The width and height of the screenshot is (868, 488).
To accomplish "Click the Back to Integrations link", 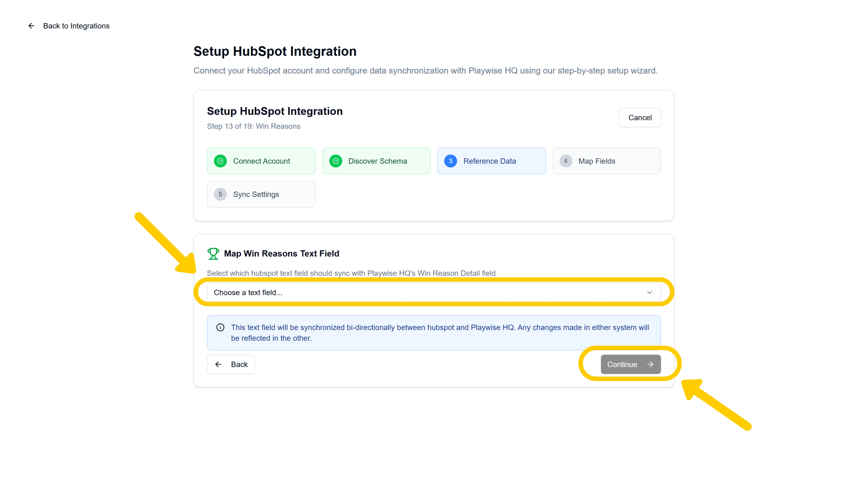I will coord(76,26).
